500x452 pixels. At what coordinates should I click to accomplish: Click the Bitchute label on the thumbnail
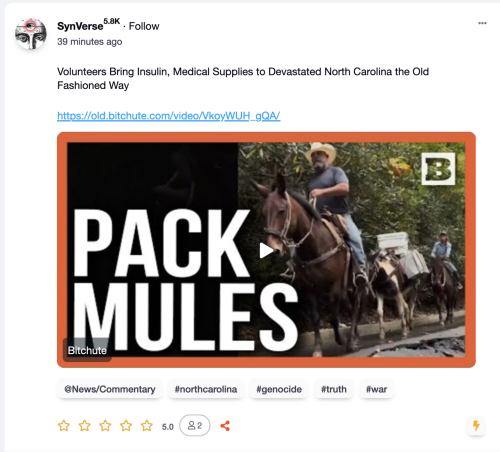point(87,350)
